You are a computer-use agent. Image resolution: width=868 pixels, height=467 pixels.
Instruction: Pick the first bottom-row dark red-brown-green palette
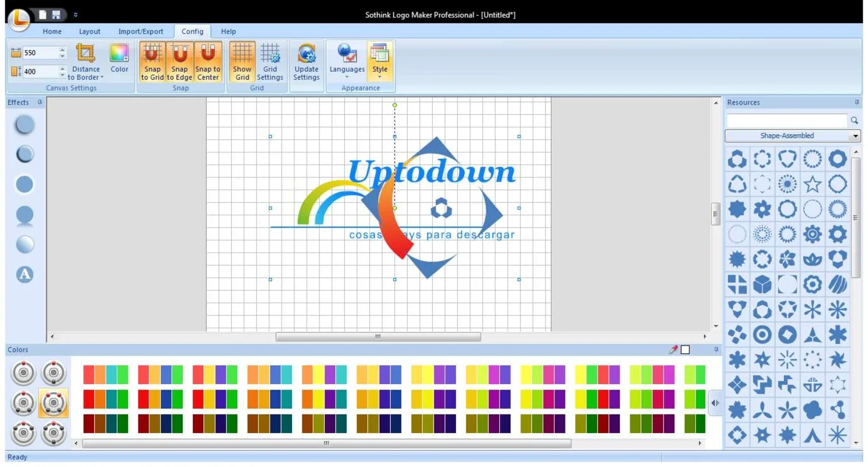pos(106,424)
